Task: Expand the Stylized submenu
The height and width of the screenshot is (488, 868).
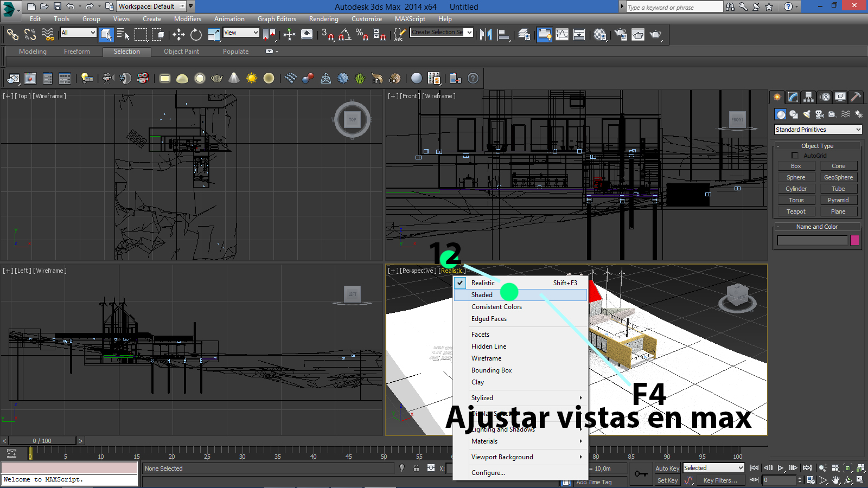Action: click(x=520, y=398)
